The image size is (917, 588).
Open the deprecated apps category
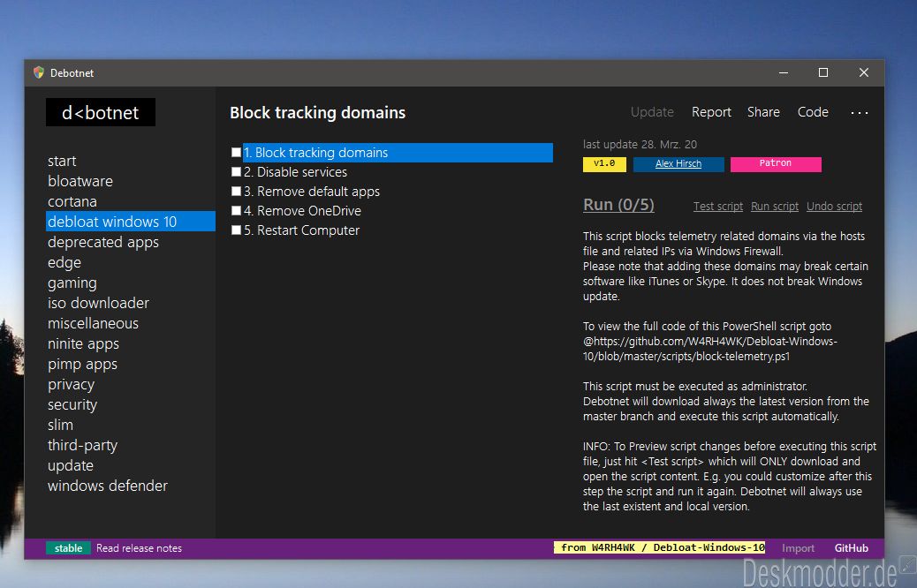[103, 242]
